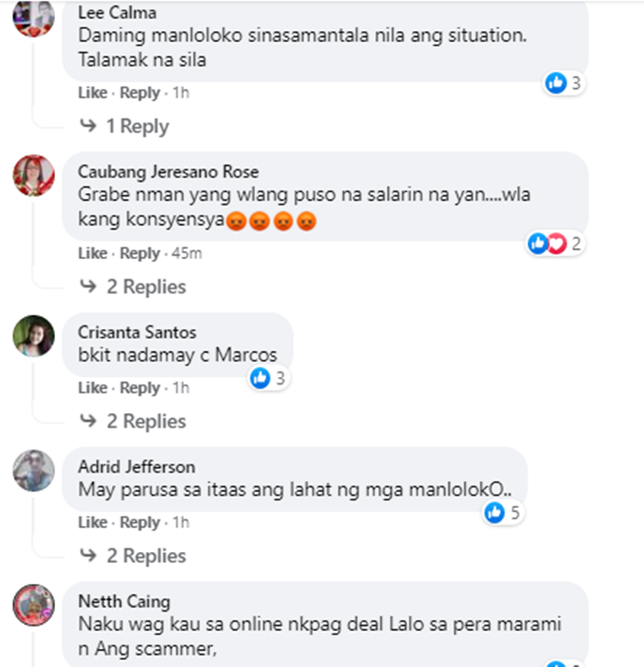Show 2 Replies under Crisanta Santos's comment
644x667 pixels.
[133, 421]
